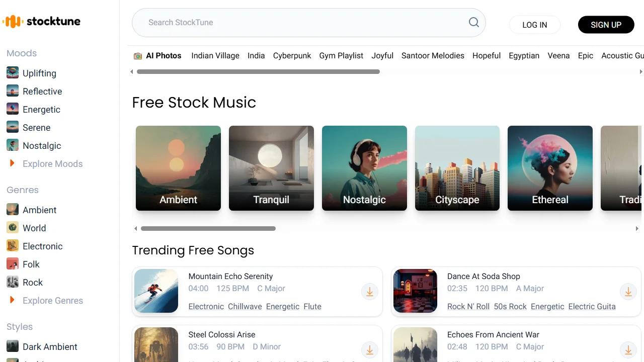The width and height of the screenshot is (644, 362).
Task: Open the Ethereal category thumbnail
Action: (x=550, y=168)
